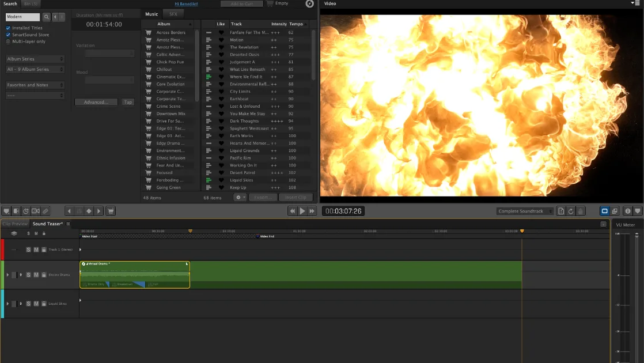Mute Track 1 (Stereo)

click(36, 249)
